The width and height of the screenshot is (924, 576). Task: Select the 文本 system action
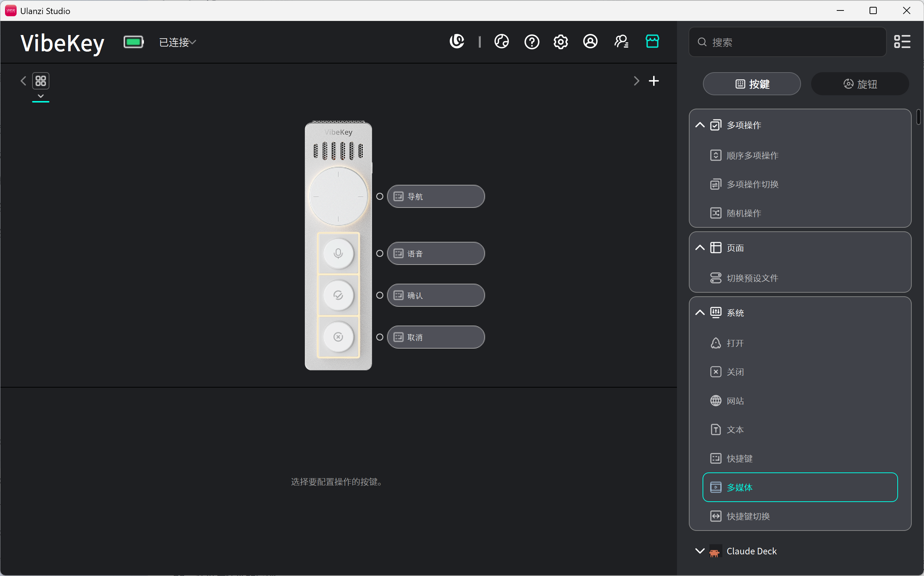pos(800,430)
